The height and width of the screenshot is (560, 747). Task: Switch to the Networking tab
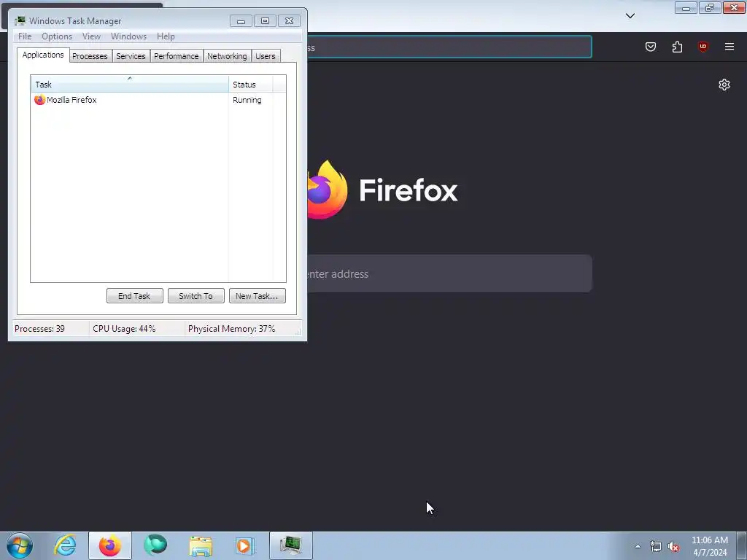(228, 56)
